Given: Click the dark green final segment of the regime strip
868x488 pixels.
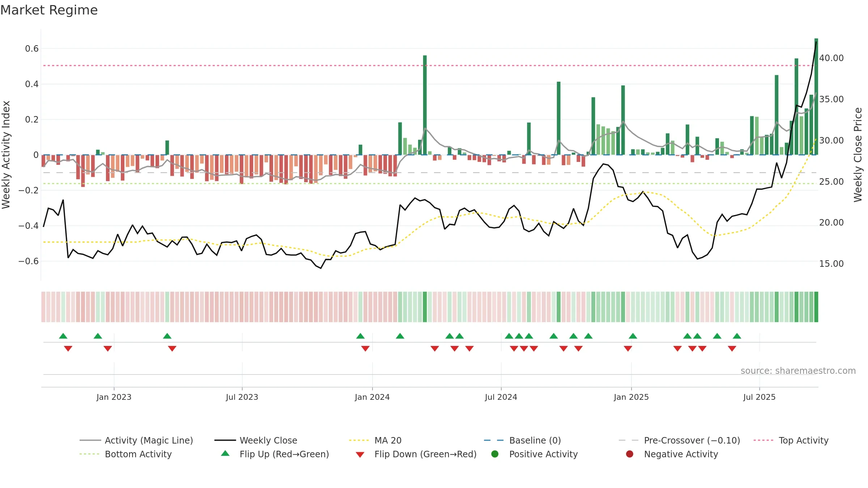Looking at the screenshot, I should tap(816, 307).
